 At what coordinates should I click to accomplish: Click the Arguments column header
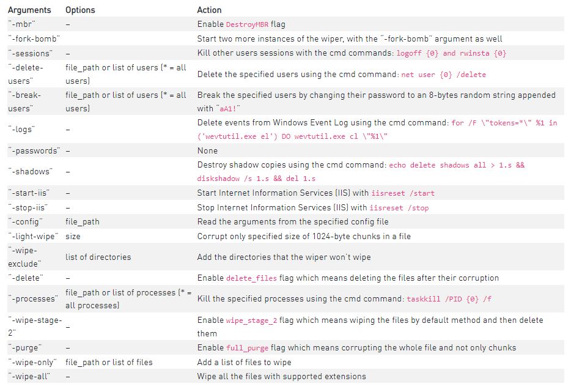(29, 10)
